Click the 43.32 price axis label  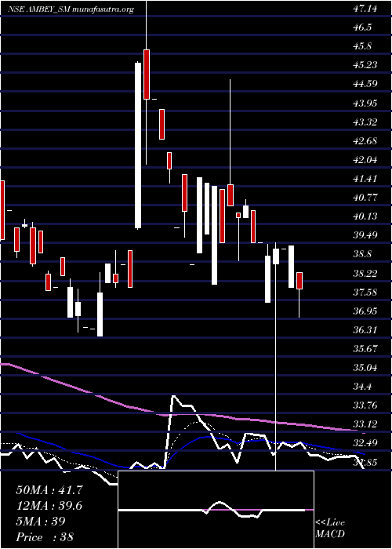tap(365, 122)
